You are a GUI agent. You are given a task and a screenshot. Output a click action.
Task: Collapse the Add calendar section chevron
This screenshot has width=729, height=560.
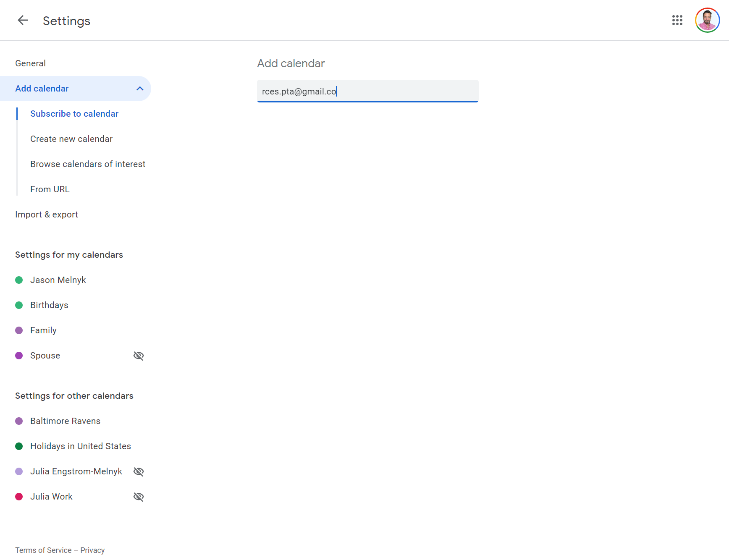140,89
